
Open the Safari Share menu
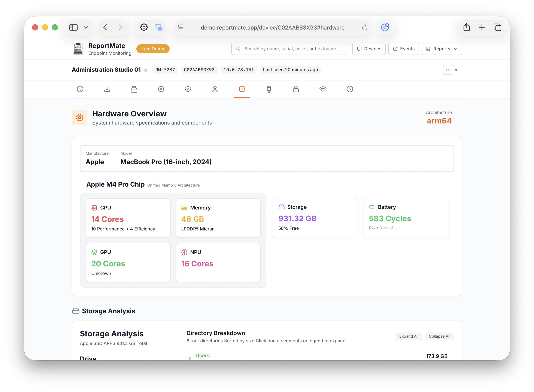(467, 27)
